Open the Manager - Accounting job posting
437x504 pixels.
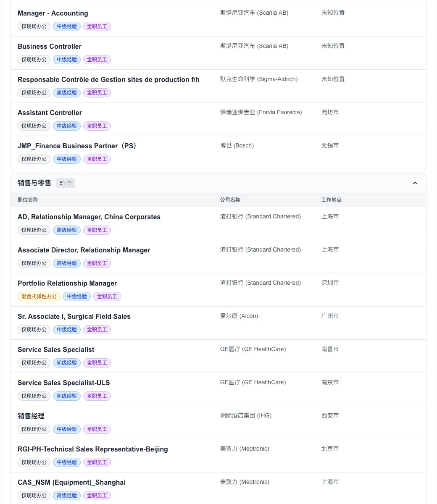coord(53,13)
